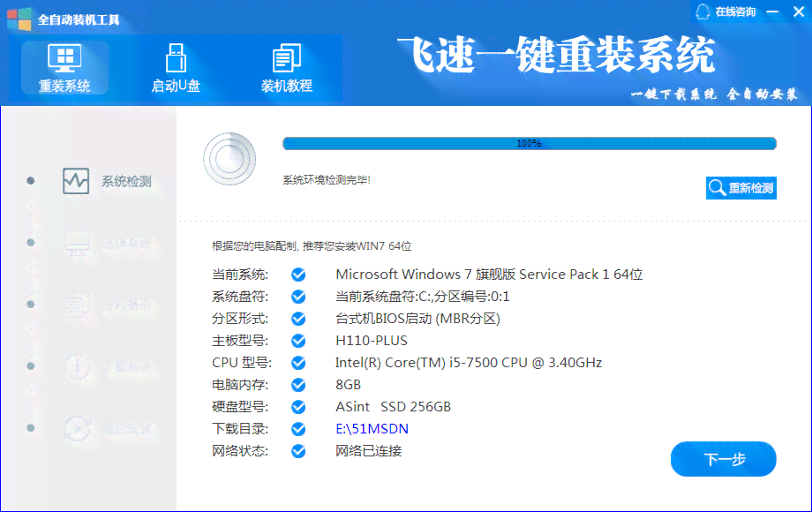Open the 装机教程 tab
The width and height of the screenshot is (812, 512).
click(x=286, y=68)
